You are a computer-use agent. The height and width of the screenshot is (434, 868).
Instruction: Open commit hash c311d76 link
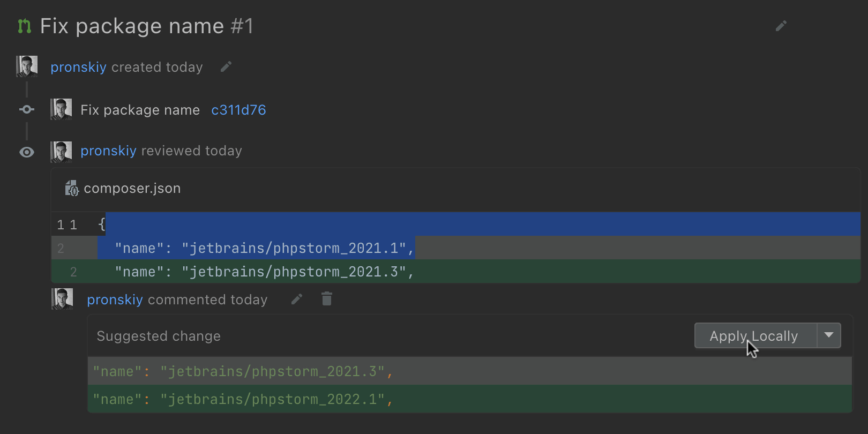click(238, 110)
